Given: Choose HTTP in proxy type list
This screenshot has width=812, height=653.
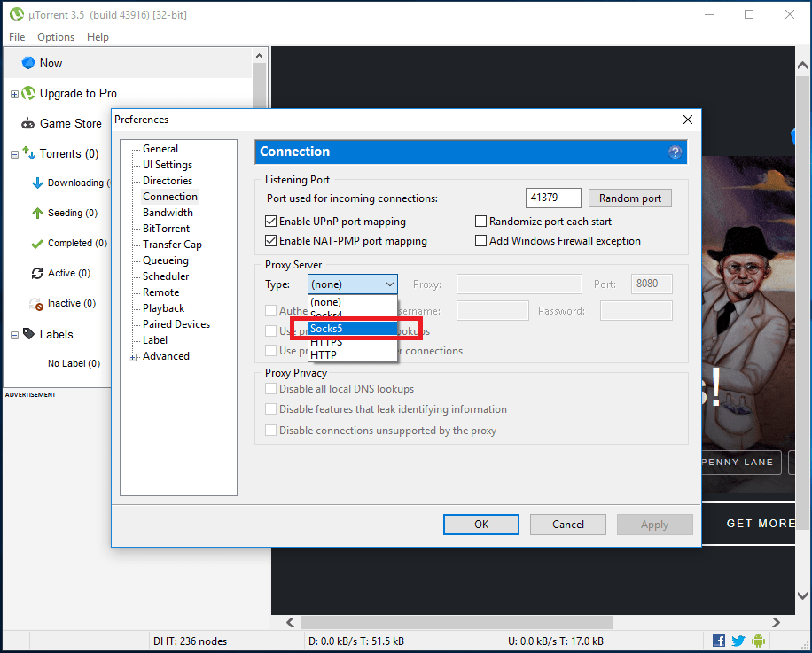Looking at the screenshot, I should click(353, 355).
